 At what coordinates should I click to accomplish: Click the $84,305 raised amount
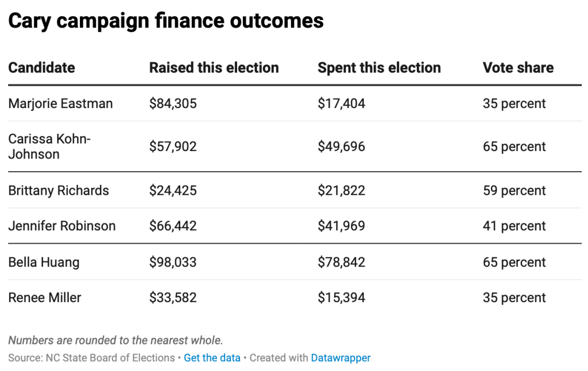point(173,104)
